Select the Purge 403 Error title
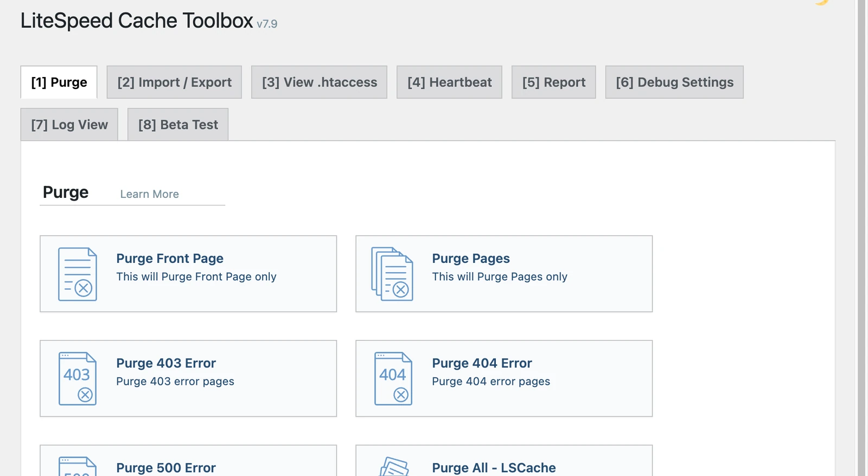 click(x=166, y=363)
